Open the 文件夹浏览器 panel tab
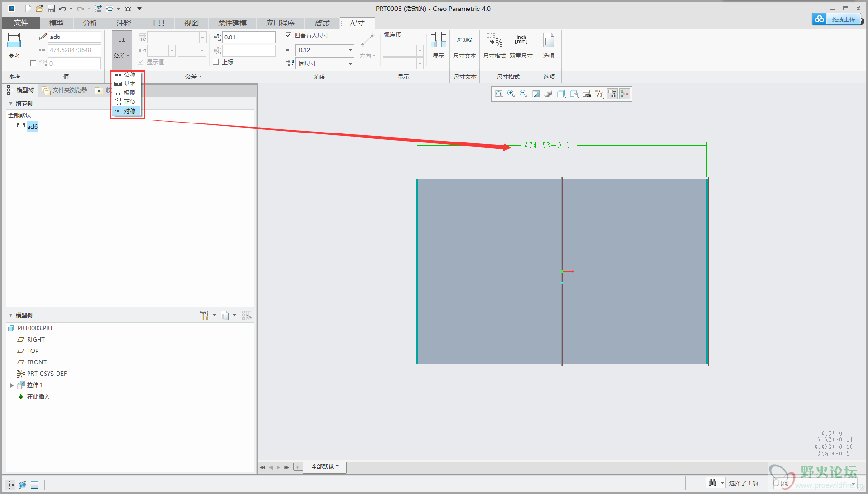Viewport: 868px width, 494px height. 65,90
